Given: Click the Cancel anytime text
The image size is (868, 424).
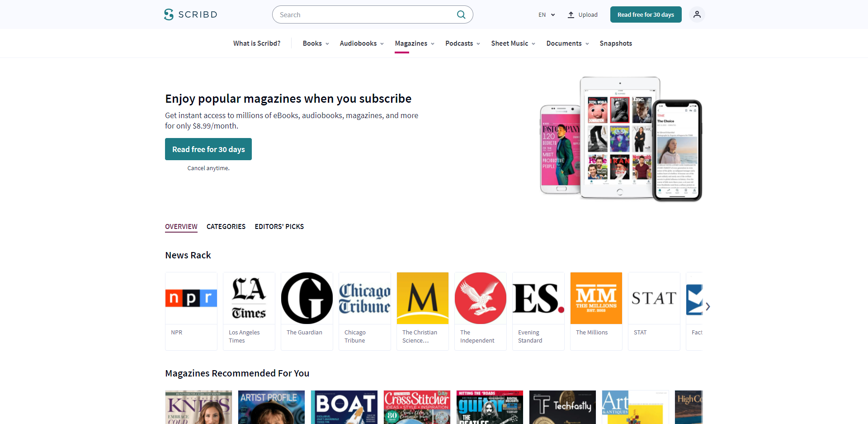Looking at the screenshot, I should (208, 168).
